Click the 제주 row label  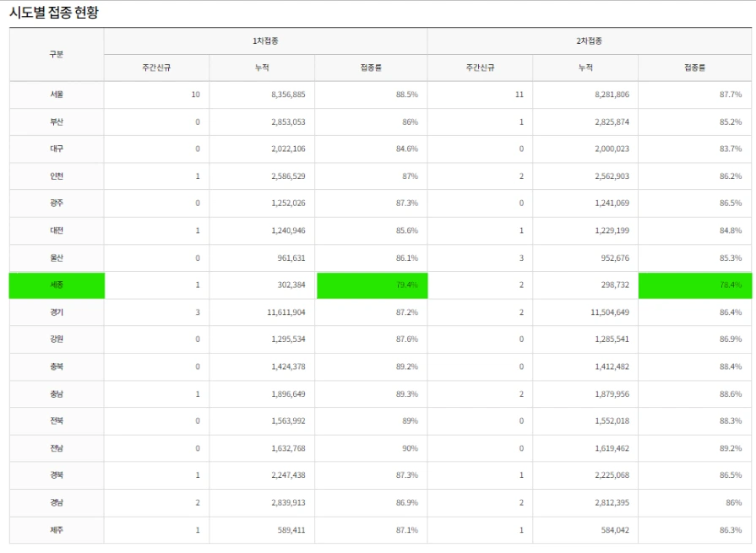(x=57, y=530)
